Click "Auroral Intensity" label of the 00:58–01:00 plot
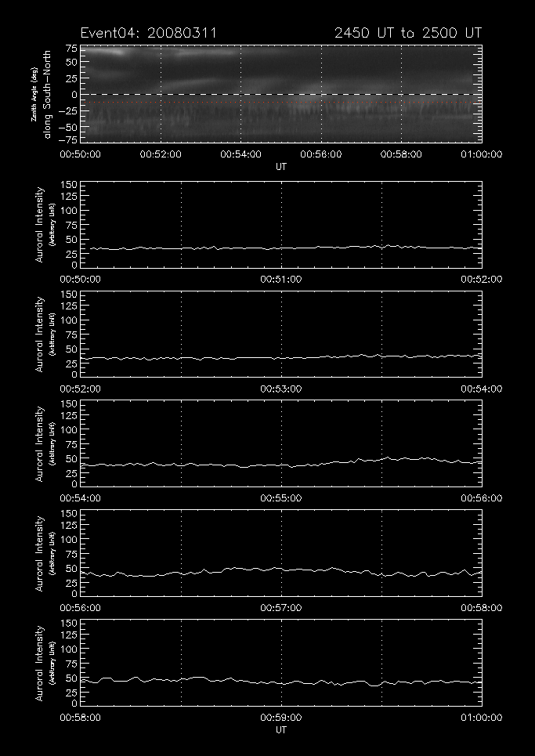Viewport: 535px width, 756px height. (39, 663)
